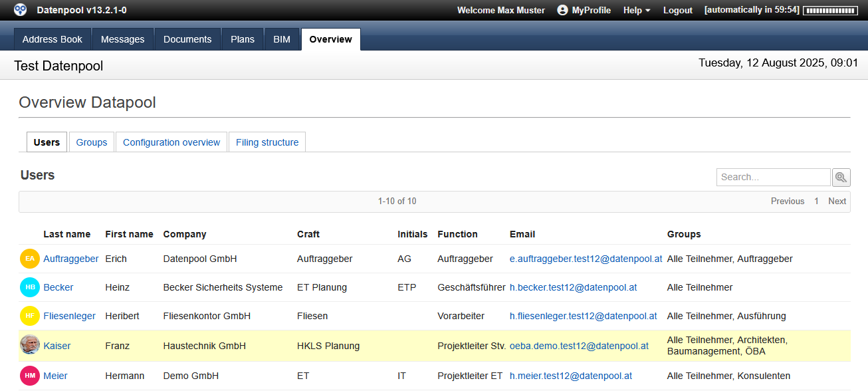Click the HM avatar for Meier

pyautogui.click(x=30, y=376)
